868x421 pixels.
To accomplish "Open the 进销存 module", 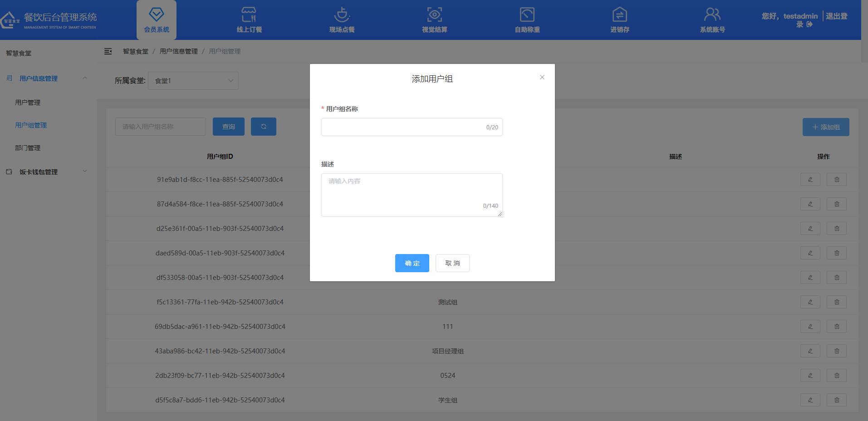I will coord(619,20).
